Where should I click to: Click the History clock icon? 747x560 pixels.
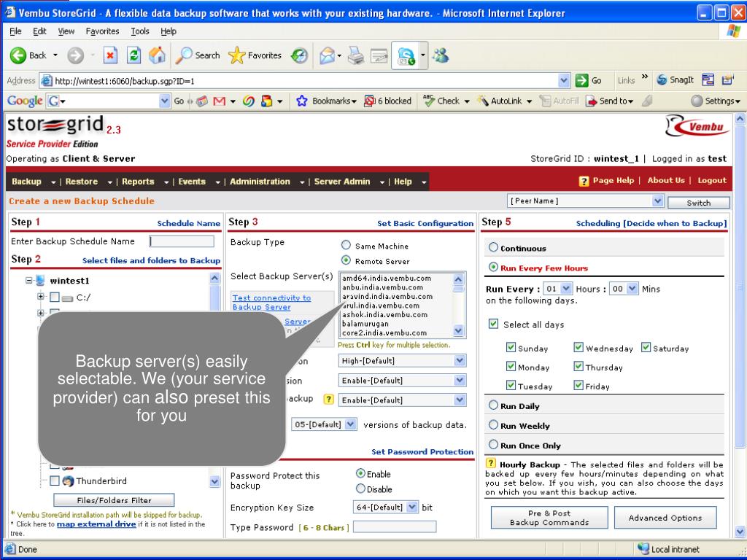point(300,55)
